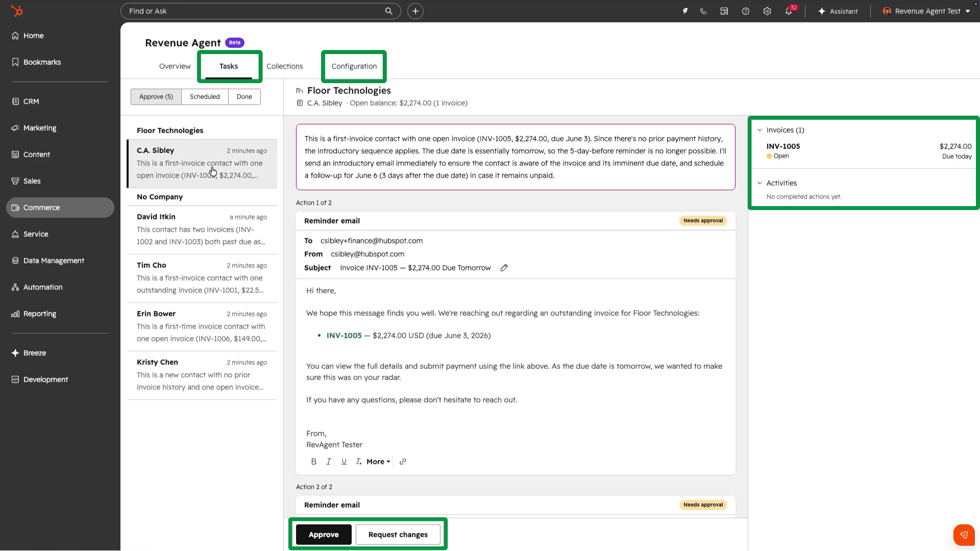980x551 pixels.
Task: Open Commerce in left navigation
Action: click(x=60, y=208)
